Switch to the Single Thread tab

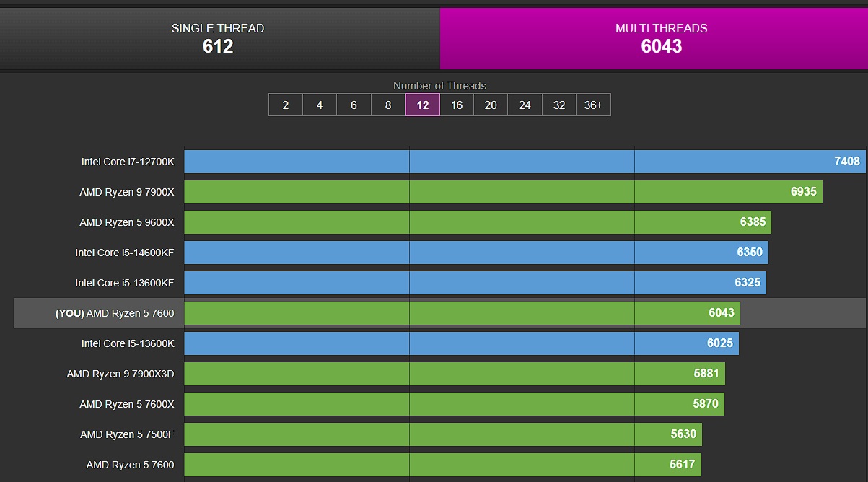[x=218, y=38]
